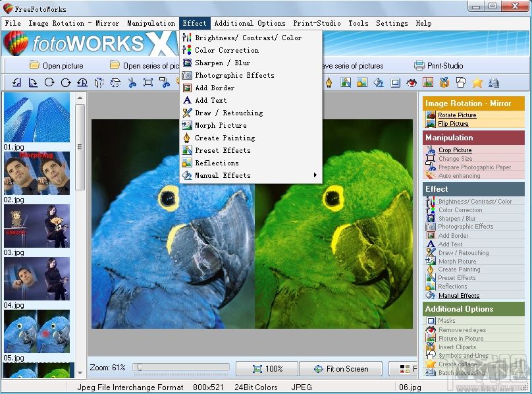Click the Fit on Screen button
Image resolution: width=532 pixels, height=394 pixels.
pos(341,369)
